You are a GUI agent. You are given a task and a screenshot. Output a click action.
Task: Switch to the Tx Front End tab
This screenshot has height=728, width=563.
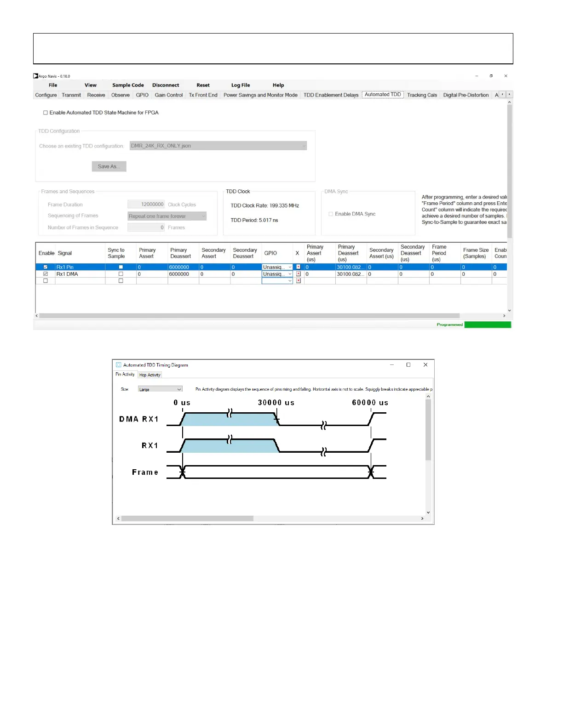(x=203, y=95)
